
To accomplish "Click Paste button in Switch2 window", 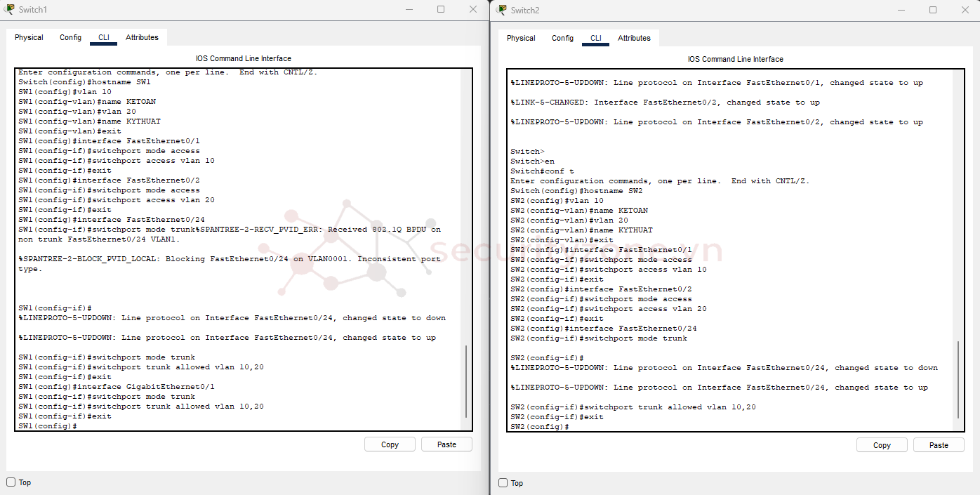I will click(939, 445).
